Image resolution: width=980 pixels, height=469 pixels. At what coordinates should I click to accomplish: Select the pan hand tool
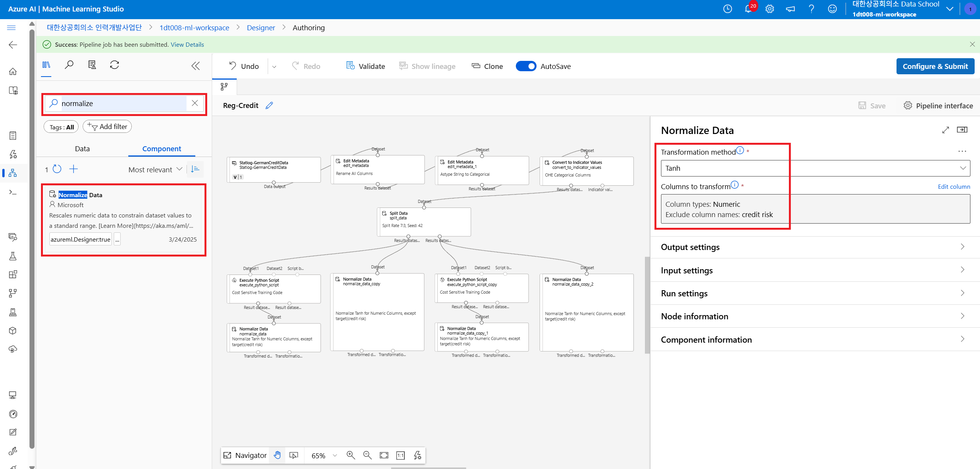(x=277, y=455)
